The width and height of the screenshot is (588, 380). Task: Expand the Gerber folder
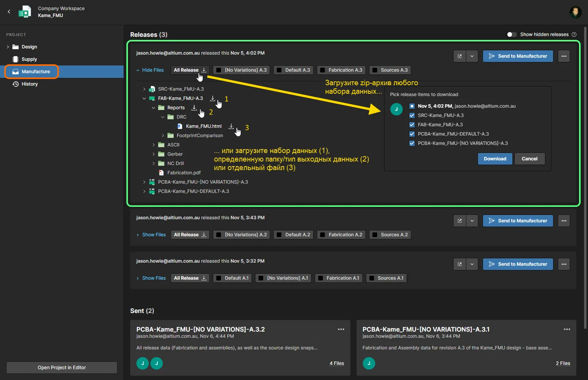[154, 154]
